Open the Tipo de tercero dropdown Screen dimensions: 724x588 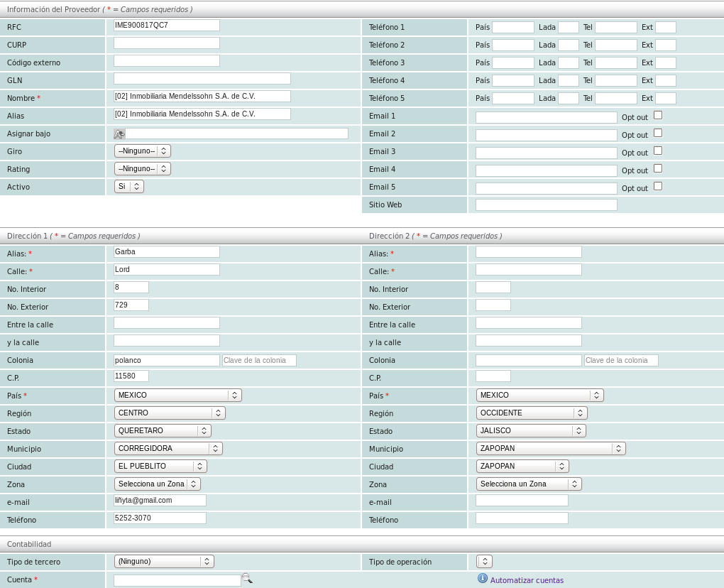coord(164,561)
